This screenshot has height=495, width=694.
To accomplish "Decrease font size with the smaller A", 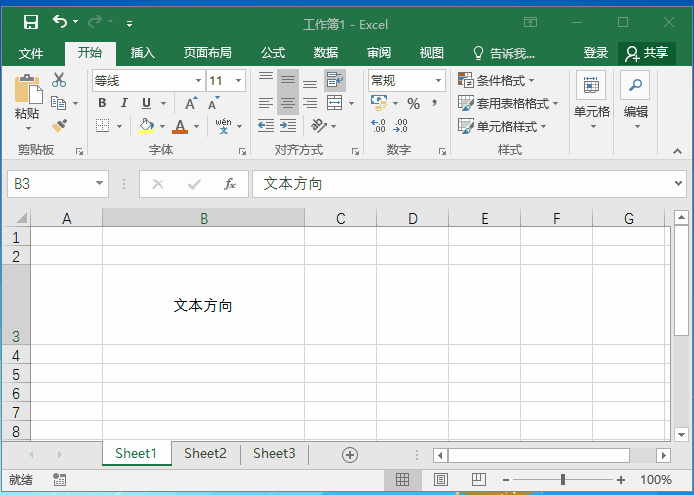I will click(214, 103).
